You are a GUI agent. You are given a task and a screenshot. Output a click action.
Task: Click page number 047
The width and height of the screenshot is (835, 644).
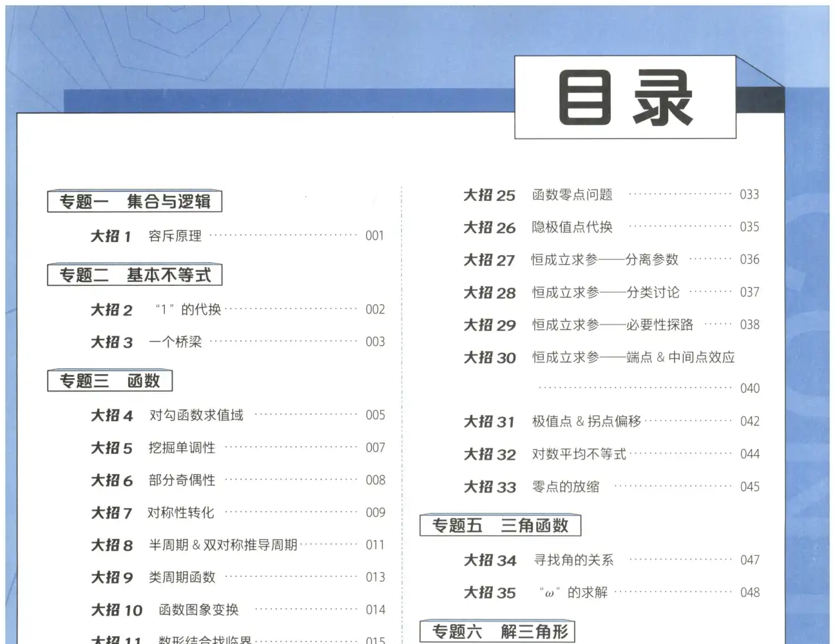750,560
